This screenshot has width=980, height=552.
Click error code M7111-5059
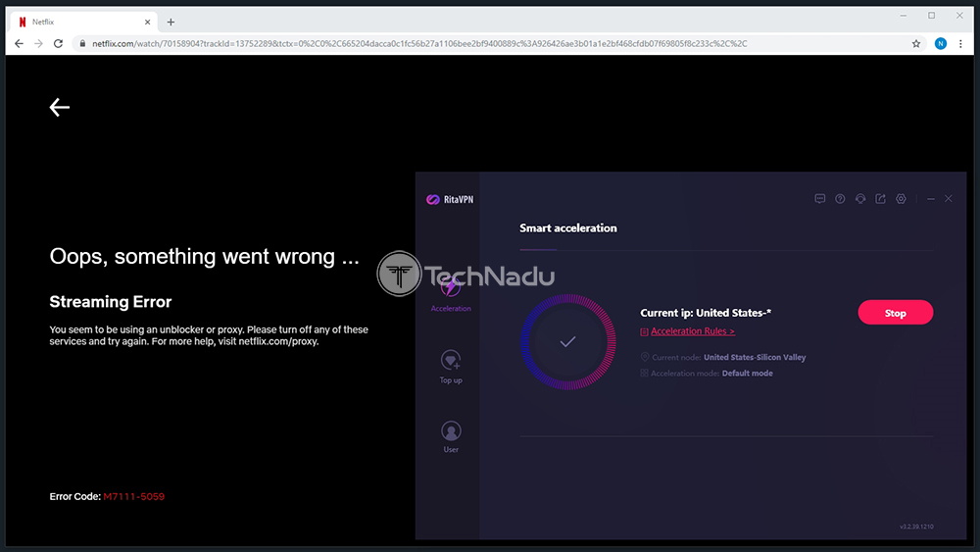pyautogui.click(x=133, y=496)
